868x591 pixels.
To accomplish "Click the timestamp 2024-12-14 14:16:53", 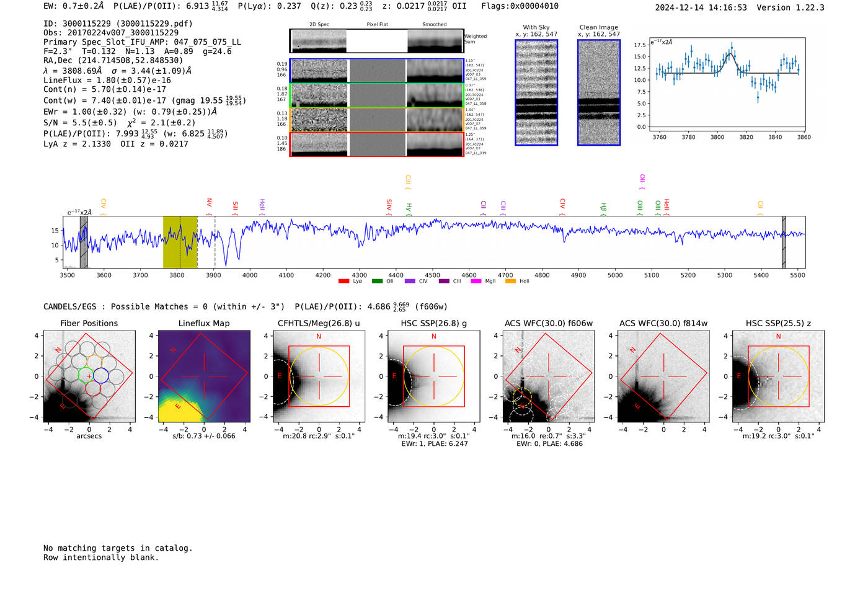I will tap(701, 7).
